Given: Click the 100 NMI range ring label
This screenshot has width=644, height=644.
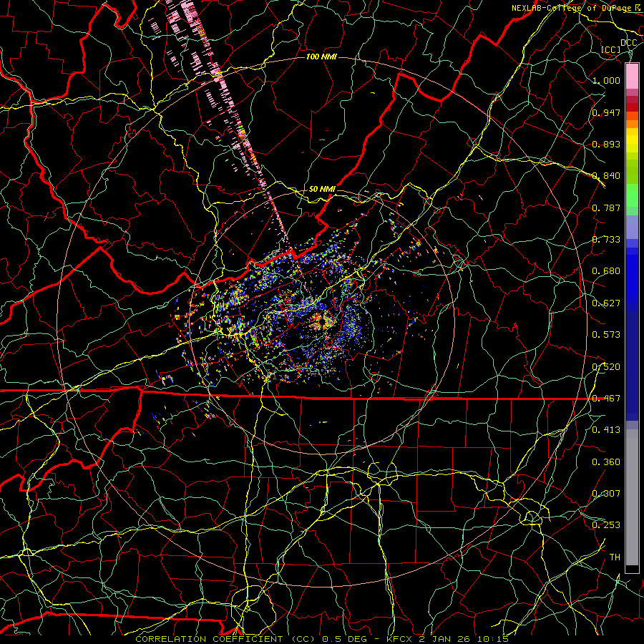Looking at the screenshot, I should point(321,57).
